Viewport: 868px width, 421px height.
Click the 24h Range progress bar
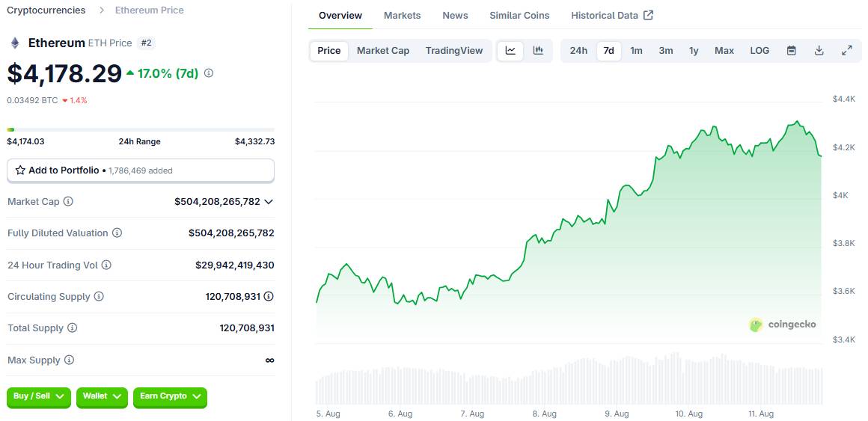[x=141, y=129]
